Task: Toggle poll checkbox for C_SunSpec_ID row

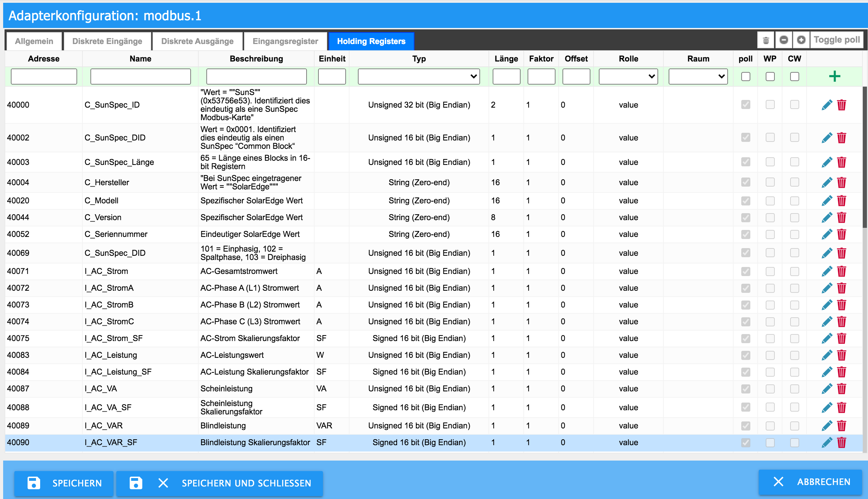Action: (745, 104)
